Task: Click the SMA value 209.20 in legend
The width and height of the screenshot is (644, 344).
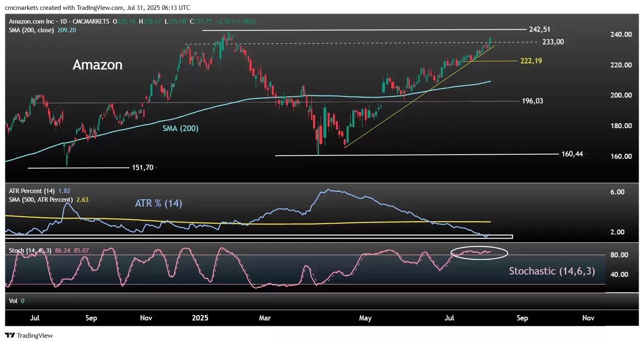Action: 67,30
